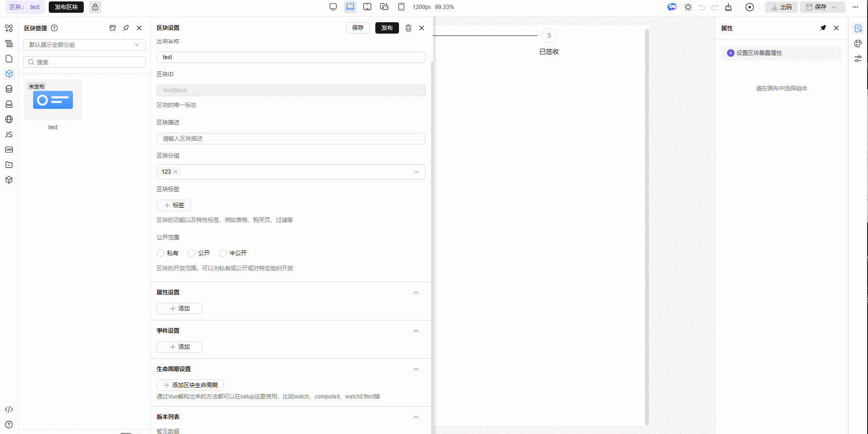Click 设置区块暴露属性 in the properties panel
This screenshot has width=868, height=434.
[759, 53]
